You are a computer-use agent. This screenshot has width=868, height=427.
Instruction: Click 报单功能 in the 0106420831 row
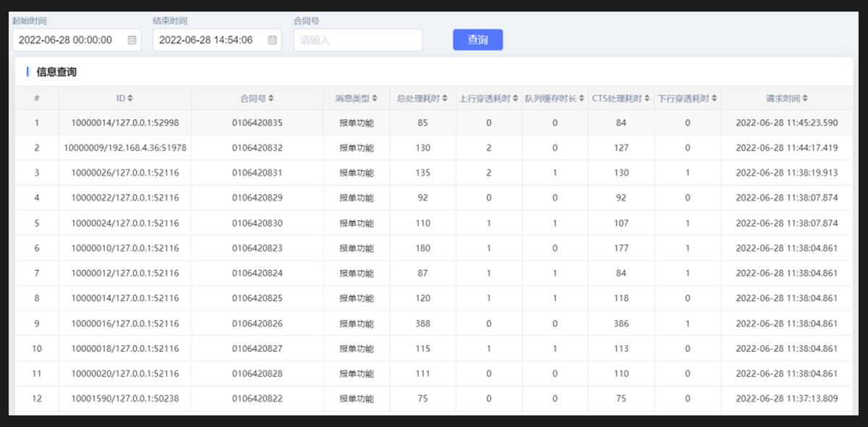pyautogui.click(x=357, y=173)
